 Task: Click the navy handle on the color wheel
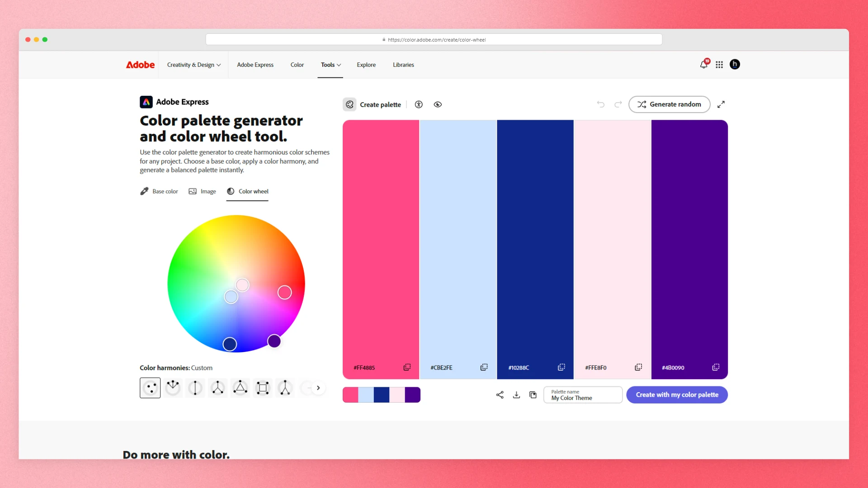click(x=230, y=344)
